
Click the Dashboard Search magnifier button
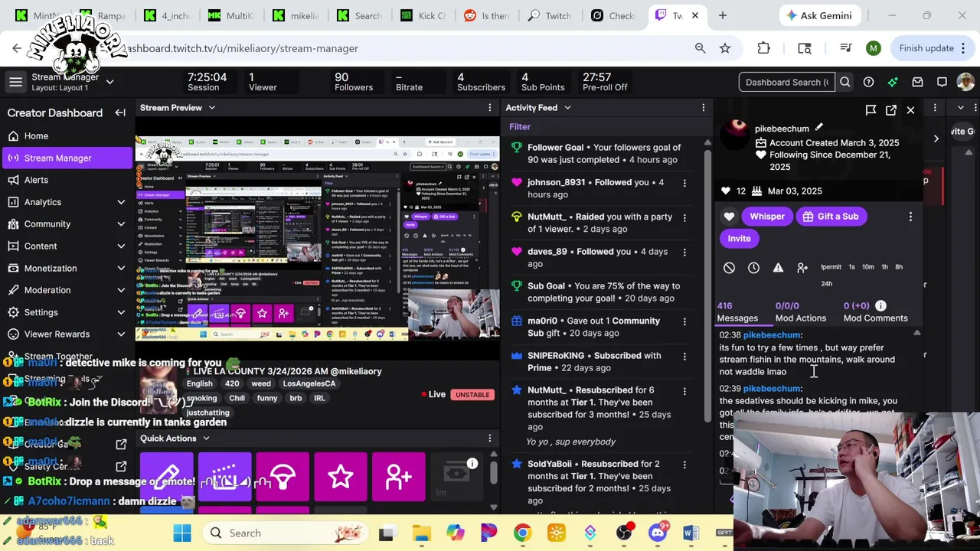[x=845, y=82]
